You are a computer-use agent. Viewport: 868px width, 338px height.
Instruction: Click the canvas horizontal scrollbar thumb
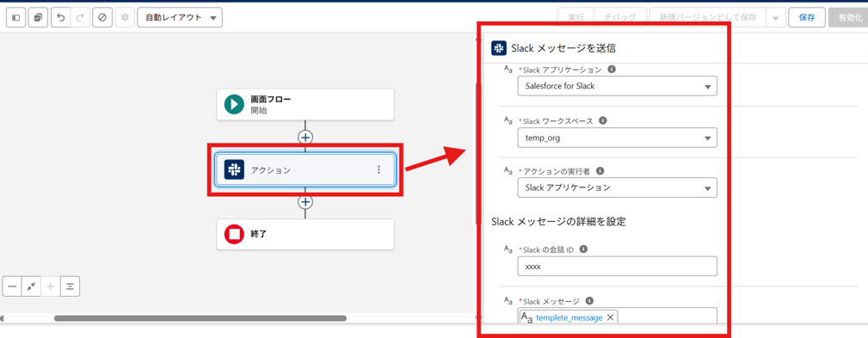[x=200, y=318]
